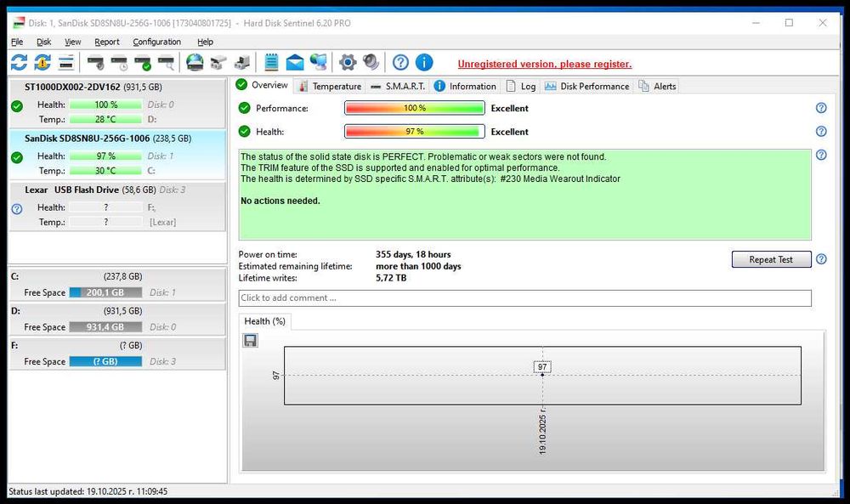Click the '355 days, 18 hours' power on value

click(413, 254)
